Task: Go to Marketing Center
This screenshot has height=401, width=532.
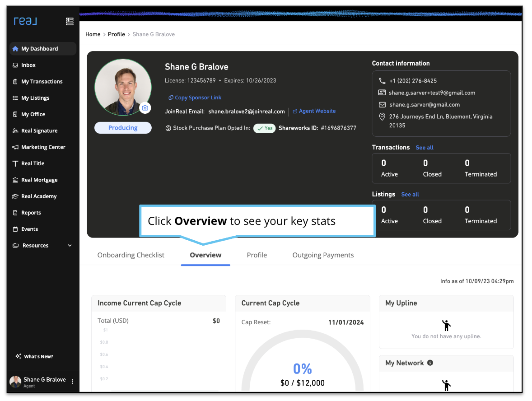Action: coord(43,147)
